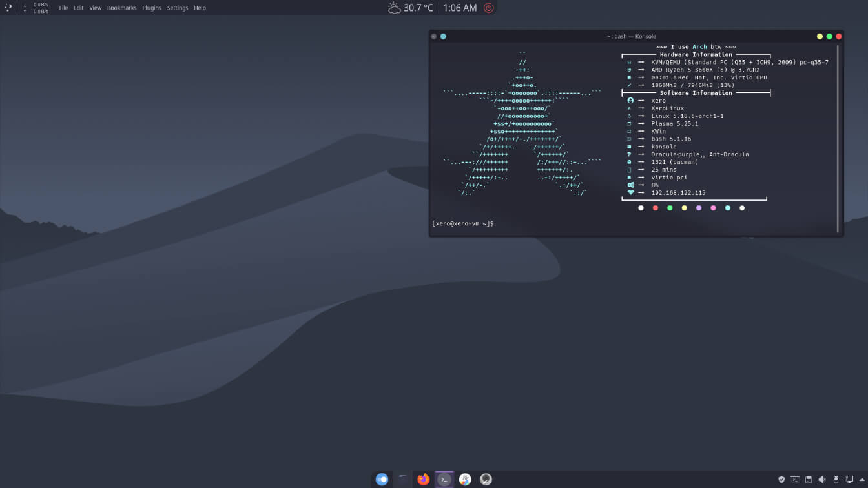Open Firefox from the dock
The width and height of the screenshot is (868, 488).
[423, 479]
